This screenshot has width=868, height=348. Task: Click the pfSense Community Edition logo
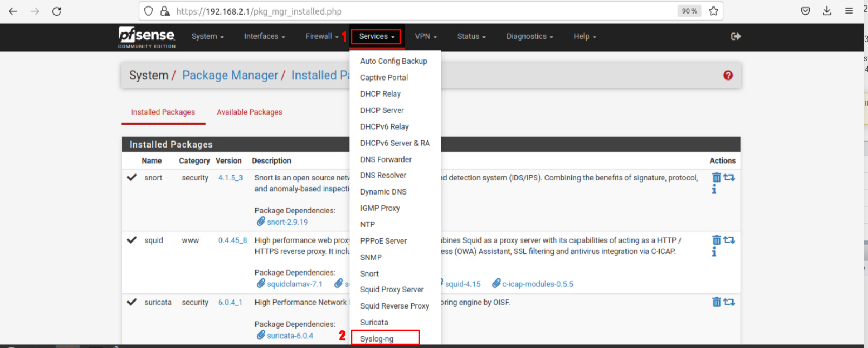147,37
